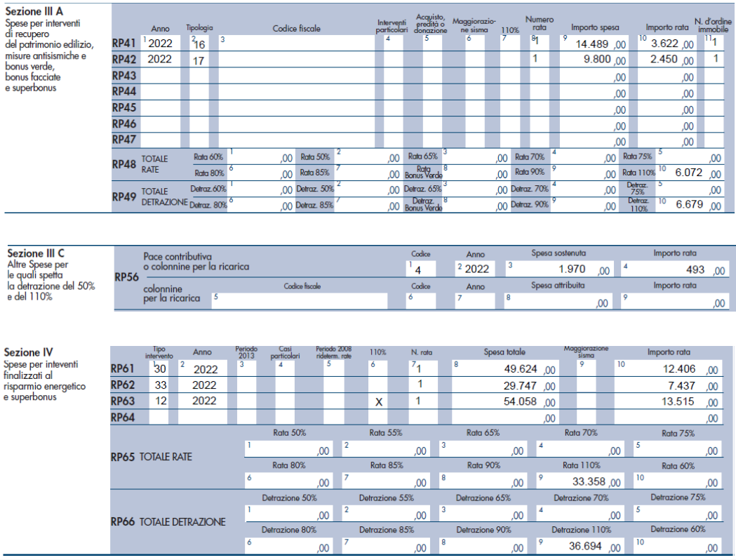
Task: Select RP42 Importo spesa value 9.800
Action: [x=596, y=60]
